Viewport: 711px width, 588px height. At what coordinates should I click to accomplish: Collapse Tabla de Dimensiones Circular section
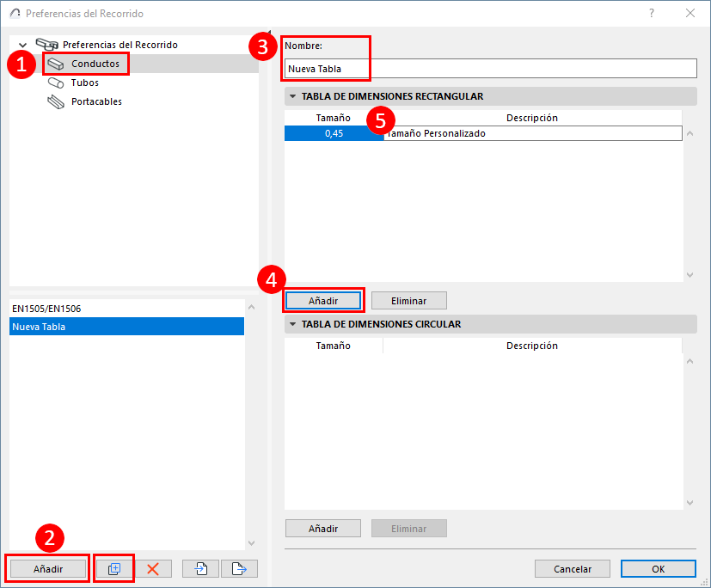pos(293,324)
